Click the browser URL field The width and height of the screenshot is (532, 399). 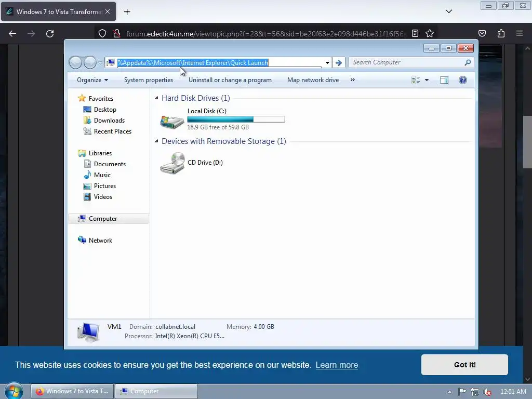tap(264, 34)
